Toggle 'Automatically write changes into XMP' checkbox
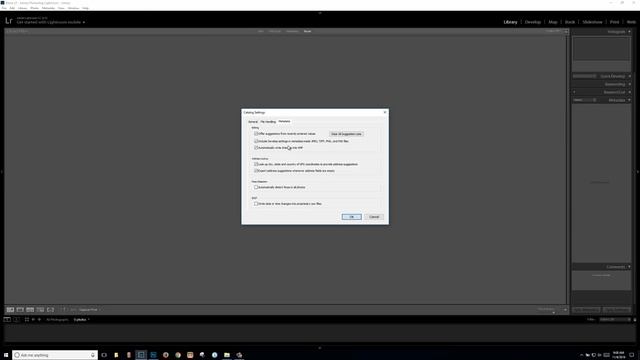The height and width of the screenshot is (360, 640). click(256, 148)
